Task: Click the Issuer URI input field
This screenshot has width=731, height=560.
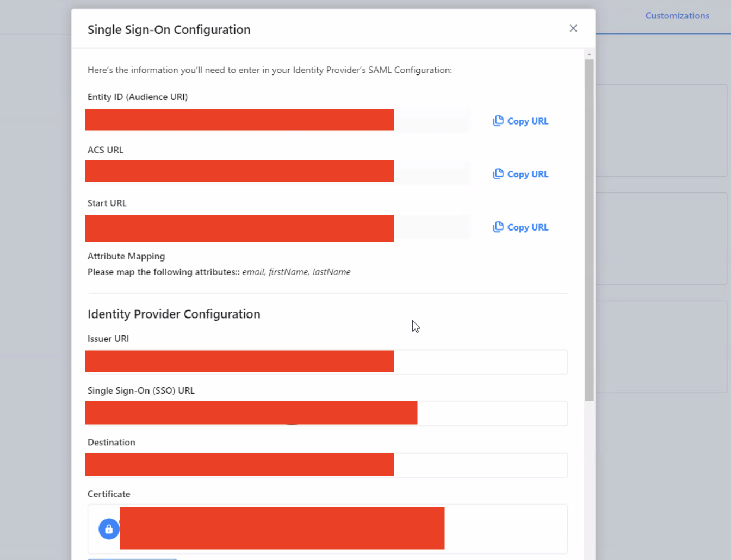Action: click(x=327, y=362)
